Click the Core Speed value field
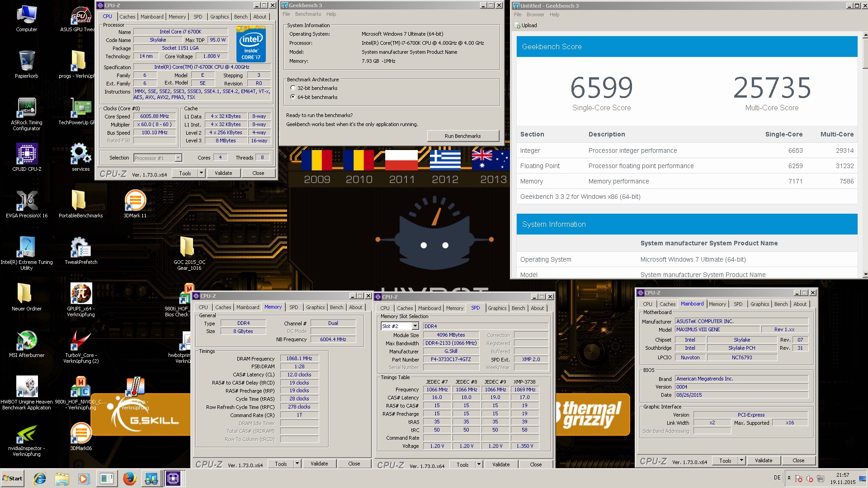868x488 pixels. point(155,117)
